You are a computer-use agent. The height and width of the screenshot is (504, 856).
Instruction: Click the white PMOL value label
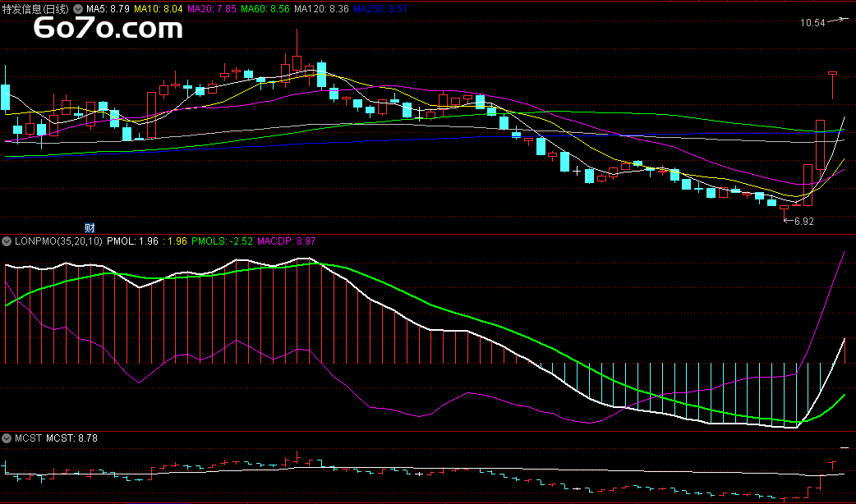132,241
